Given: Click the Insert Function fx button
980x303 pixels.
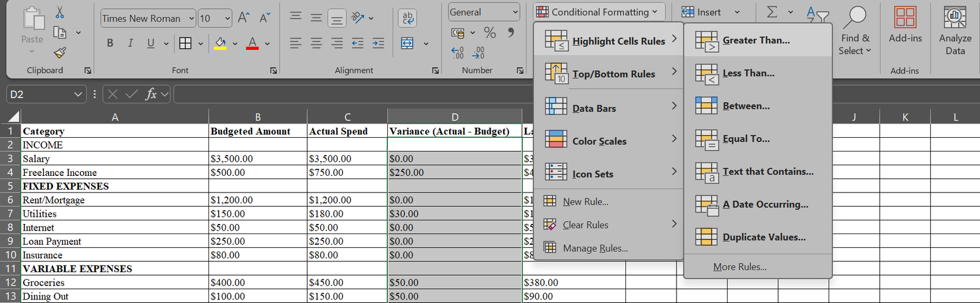Looking at the screenshot, I should (x=151, y=94).
